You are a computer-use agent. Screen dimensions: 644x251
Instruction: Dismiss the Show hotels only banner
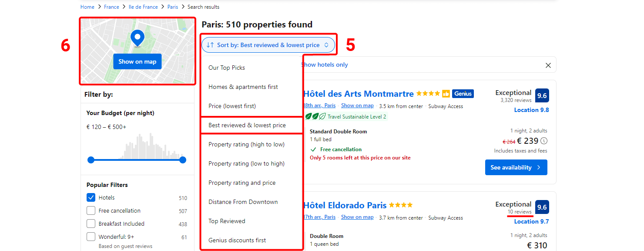pyautogui.click(x=548, y=65)
